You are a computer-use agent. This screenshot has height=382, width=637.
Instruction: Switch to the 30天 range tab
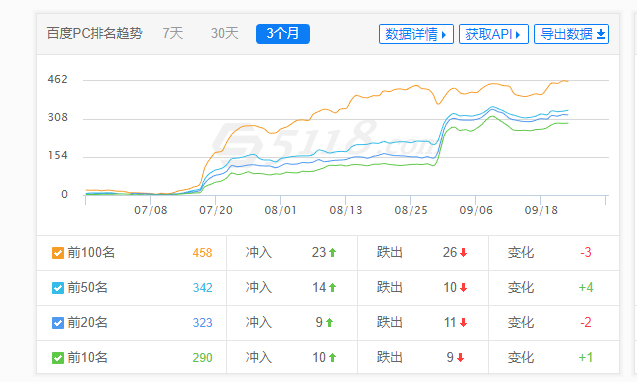tap(225, 33)
